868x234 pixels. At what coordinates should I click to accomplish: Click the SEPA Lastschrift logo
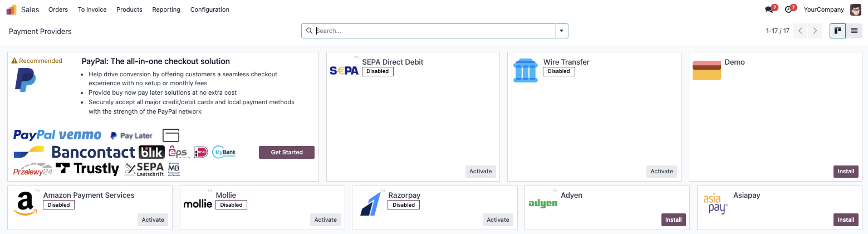click(x=144, y=169)
